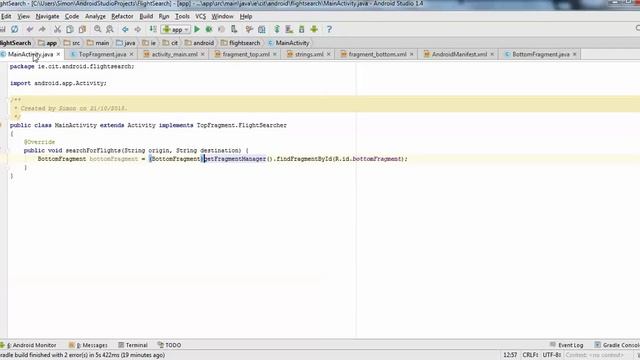Select the flightsearch breadcrumb folder
The height and width of the screenshot is (360, 640).
(x=241, y=43)
